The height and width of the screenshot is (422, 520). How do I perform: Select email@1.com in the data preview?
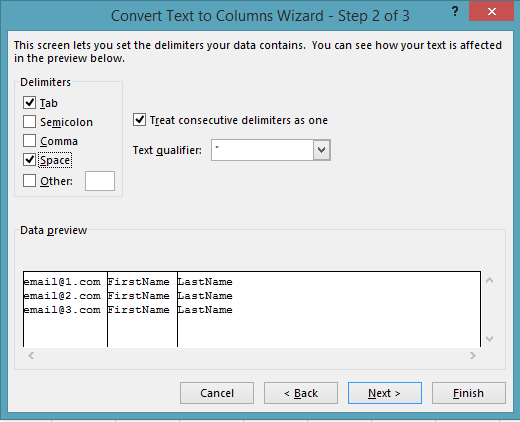point(62,282)
